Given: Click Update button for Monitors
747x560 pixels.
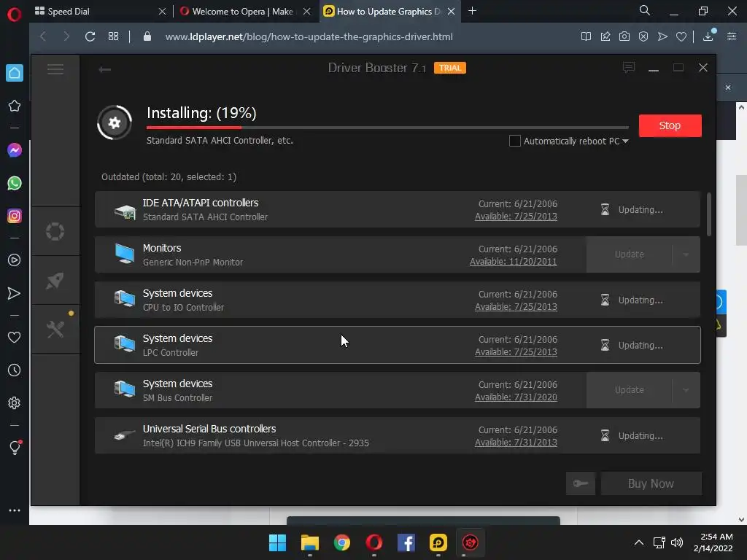Looking at the screenshot, I should 629,254.
